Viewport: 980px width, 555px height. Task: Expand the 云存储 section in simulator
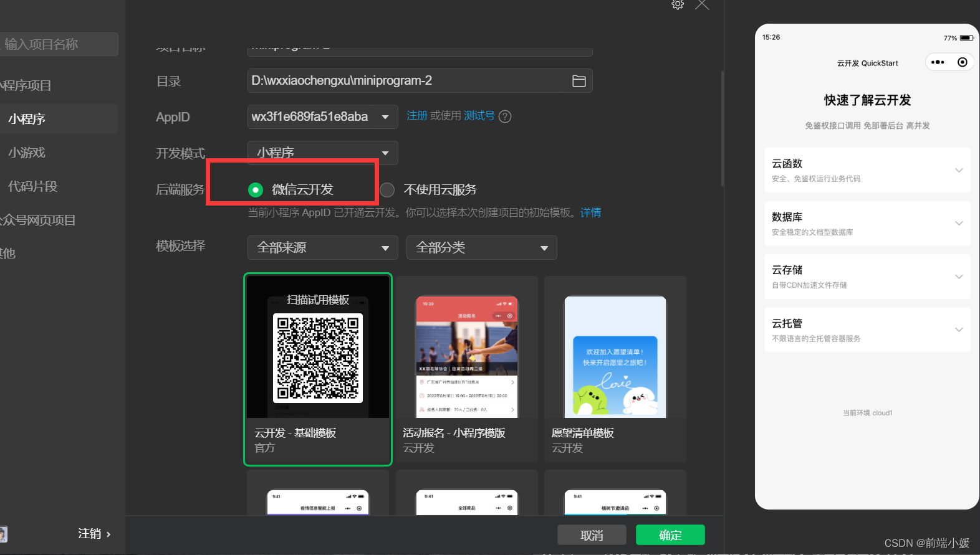click(x=867, y=277)
